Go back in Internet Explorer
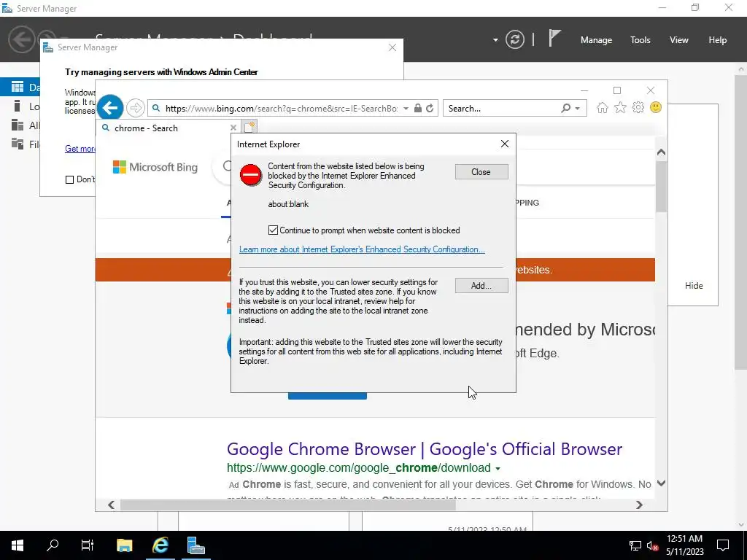Image resolution: width=747 pixels, height=560 pixels. click(x=110, y=108)
